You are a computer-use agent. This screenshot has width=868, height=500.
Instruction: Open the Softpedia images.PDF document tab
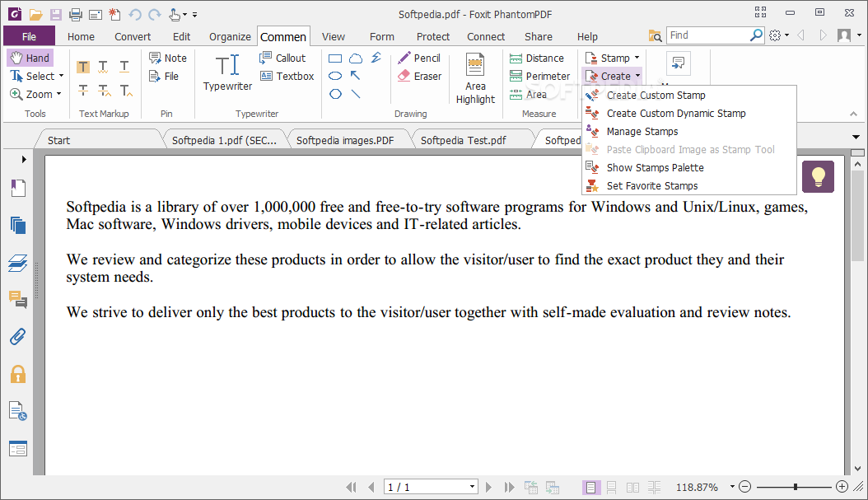point(345,140)
